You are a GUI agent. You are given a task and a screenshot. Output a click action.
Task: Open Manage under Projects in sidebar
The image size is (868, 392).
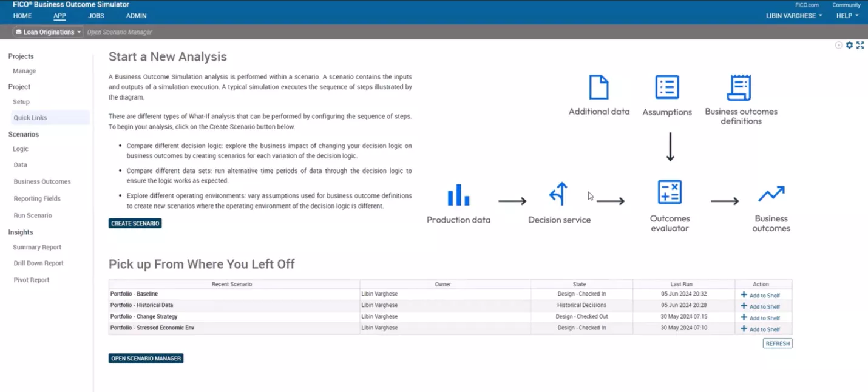click(x=24, y=71)
